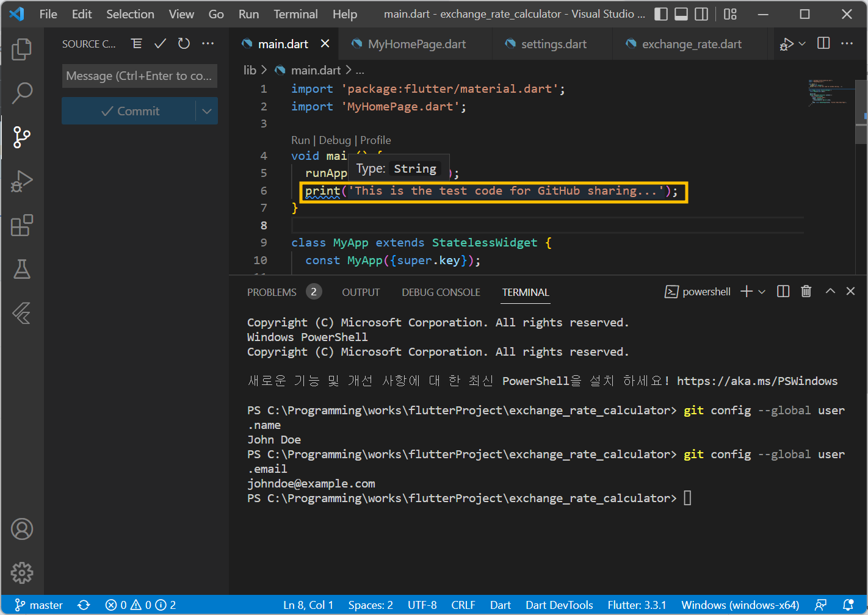Click the commit message input field

(x=140, y=76)
